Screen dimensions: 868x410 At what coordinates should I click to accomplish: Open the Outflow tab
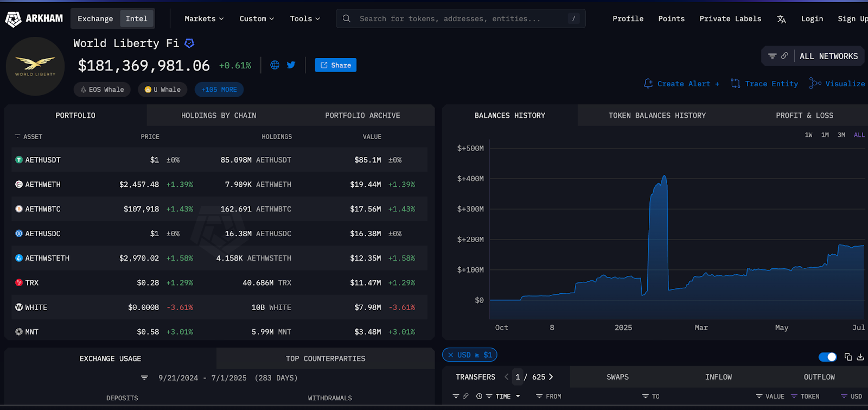pos(819,377)
